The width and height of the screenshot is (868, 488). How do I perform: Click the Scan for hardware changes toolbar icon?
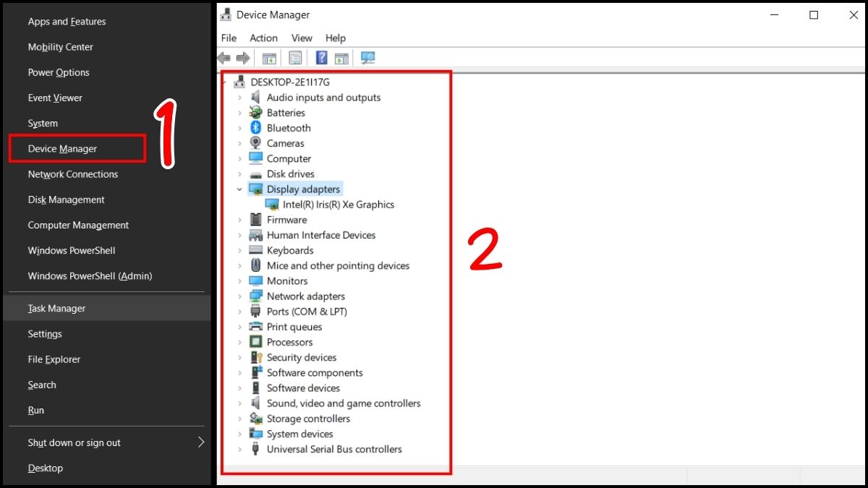367,58
